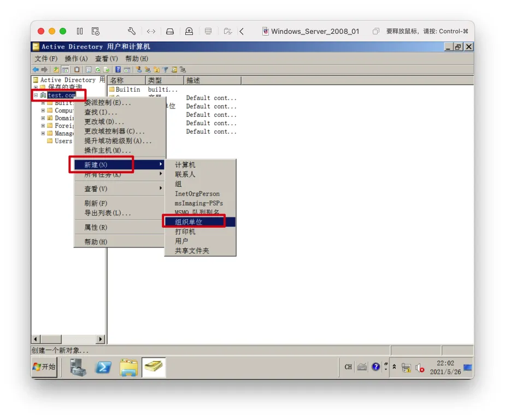
Task: Choose 委派控制(E)... from the context menu
Action: 120,103
